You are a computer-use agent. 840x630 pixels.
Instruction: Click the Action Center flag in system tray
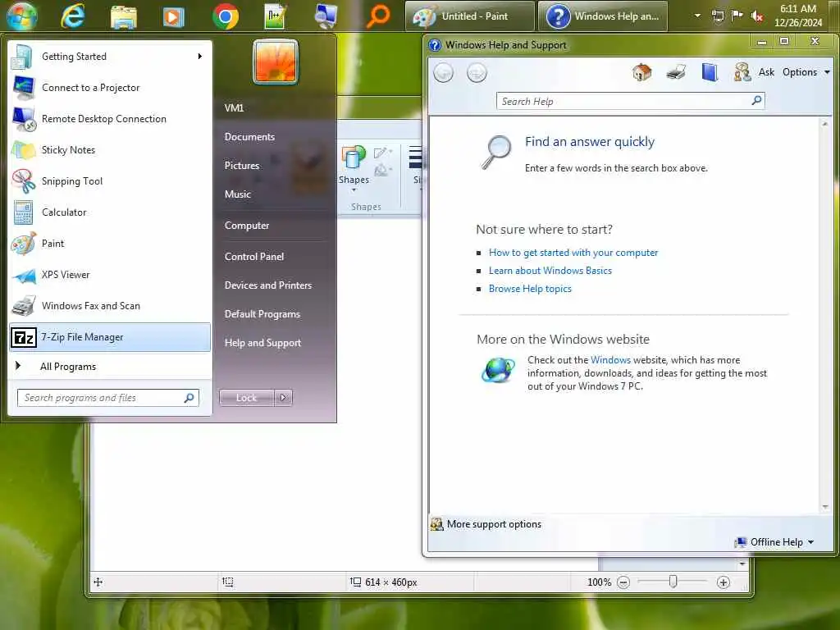click(x=737, y=16)
